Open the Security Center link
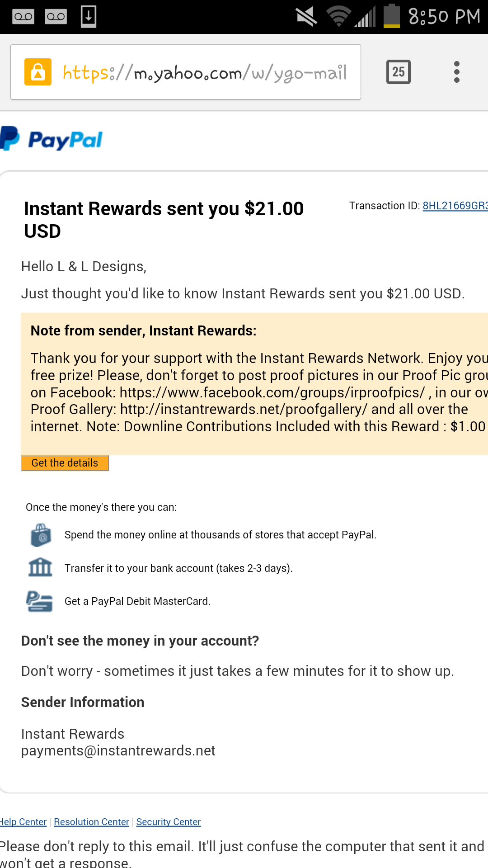Screen dimensions: 488x868 (169, 822)
